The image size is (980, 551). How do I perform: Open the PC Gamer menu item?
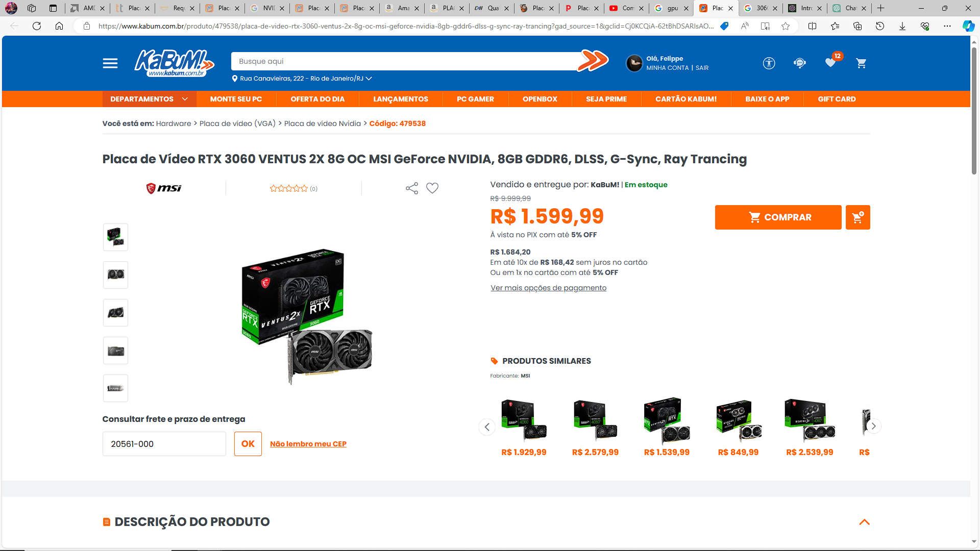475,99
